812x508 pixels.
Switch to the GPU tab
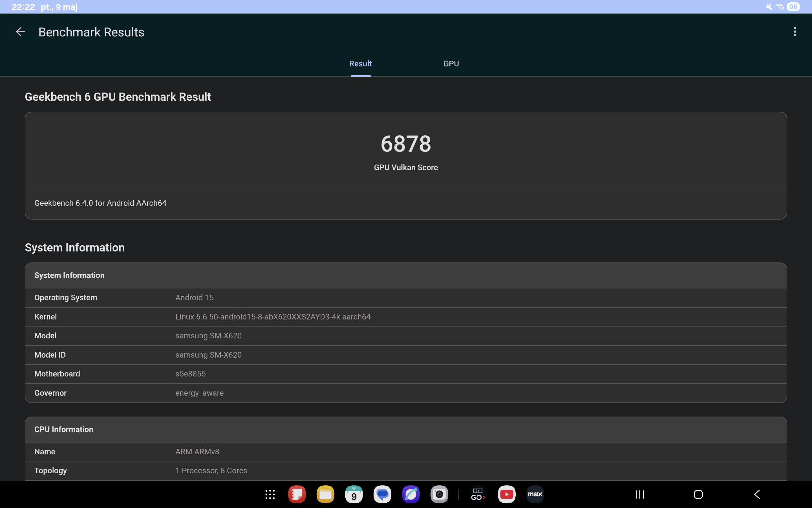pyautogui.click(x=451, y=63)
